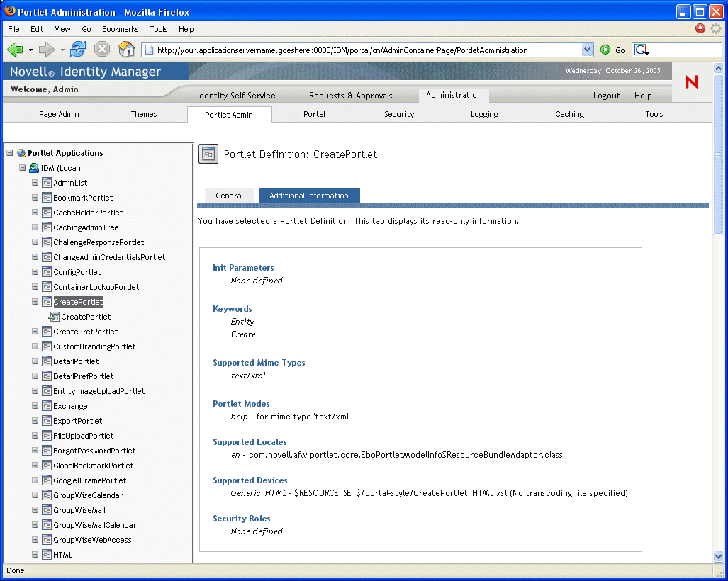Click the ExportPortlet icon in tree

click(46, 421)
